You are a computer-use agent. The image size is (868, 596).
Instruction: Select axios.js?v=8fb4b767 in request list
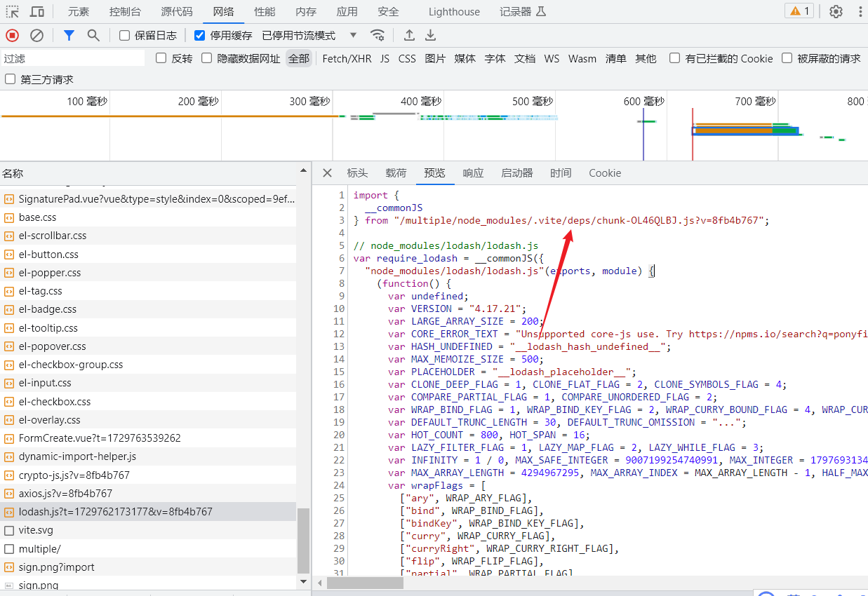point(65,494)
